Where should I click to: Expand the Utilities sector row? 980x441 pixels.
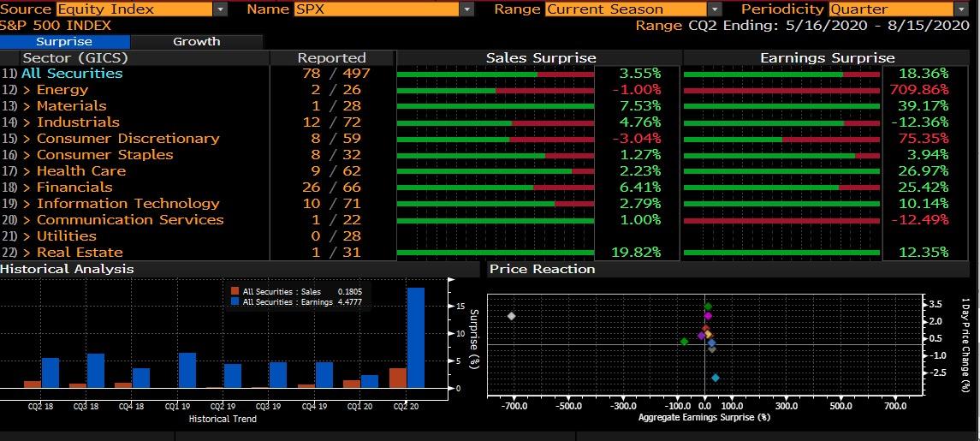point(27,235)
